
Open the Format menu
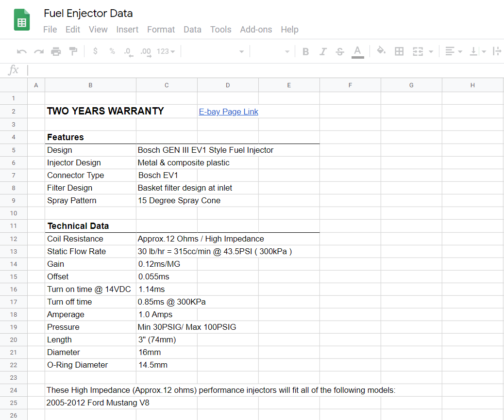point(161,30)
